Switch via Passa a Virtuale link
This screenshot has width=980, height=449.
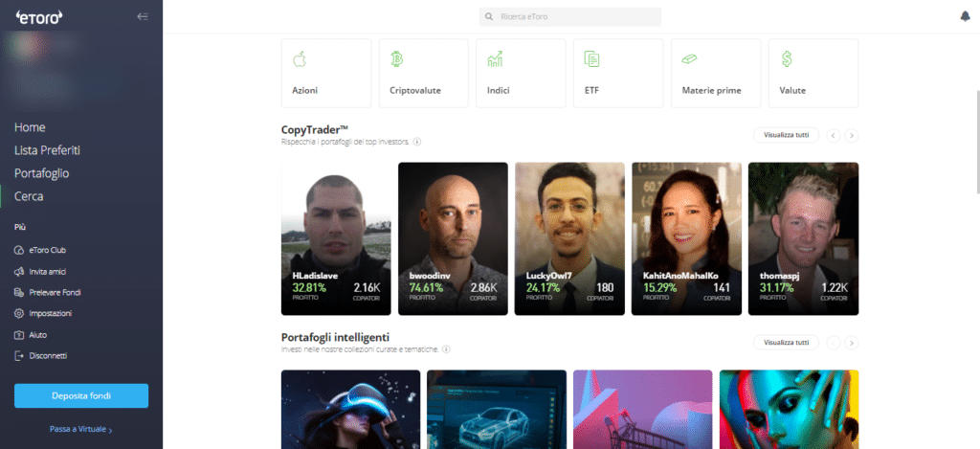81,430
